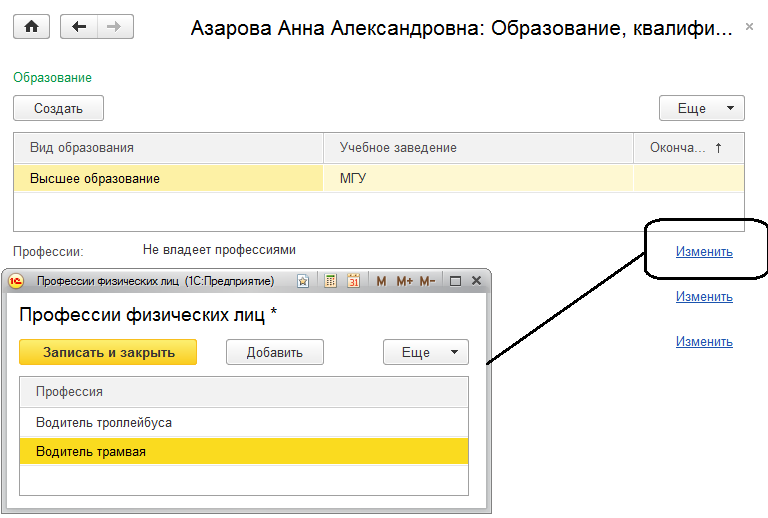Image resolution: width=768 pixels, height=518 pixels.
Task: Click the M+ memory add button
Action: (404, 282)
